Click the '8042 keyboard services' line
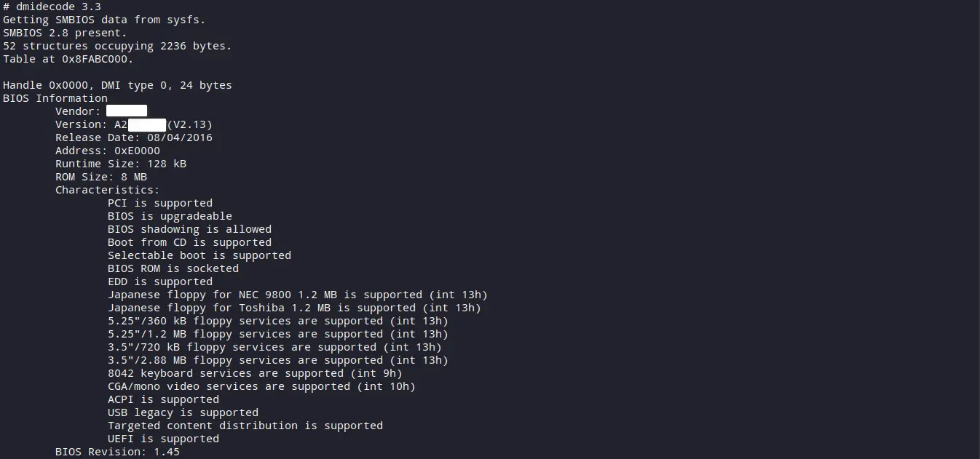 point(255,373)
